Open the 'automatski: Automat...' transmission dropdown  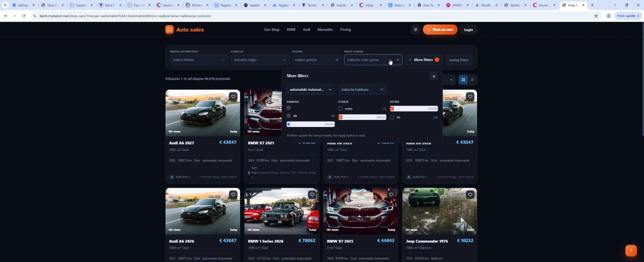pyautogui.click(x=310, y=89)
